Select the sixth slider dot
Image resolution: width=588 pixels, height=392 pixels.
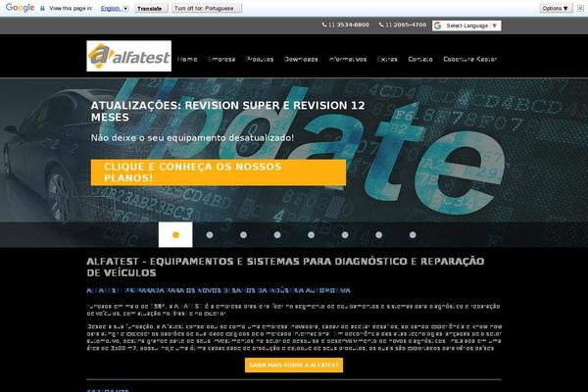pos(345,235)
